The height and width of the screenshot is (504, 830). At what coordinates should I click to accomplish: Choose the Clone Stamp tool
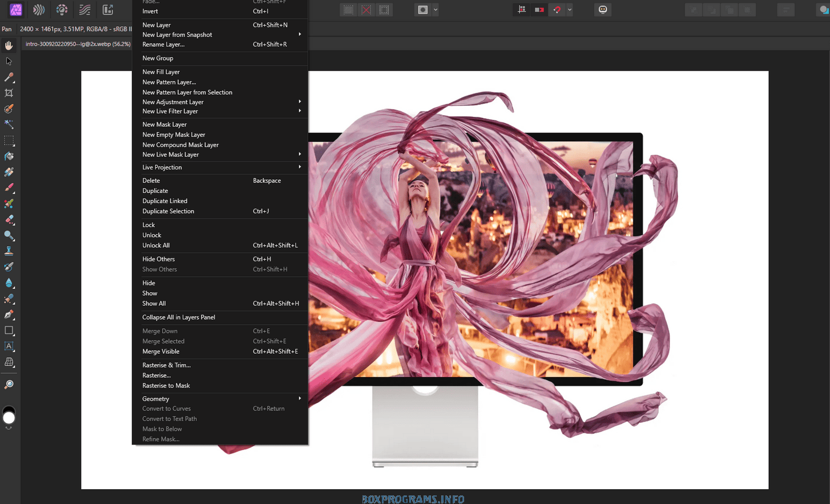click(x=9, y=251)
